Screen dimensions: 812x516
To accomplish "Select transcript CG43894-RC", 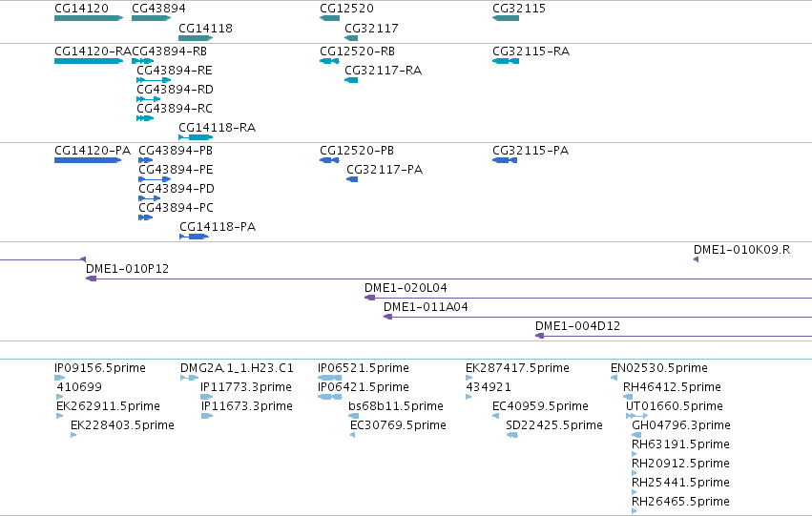I will click(x=145, y=118).
